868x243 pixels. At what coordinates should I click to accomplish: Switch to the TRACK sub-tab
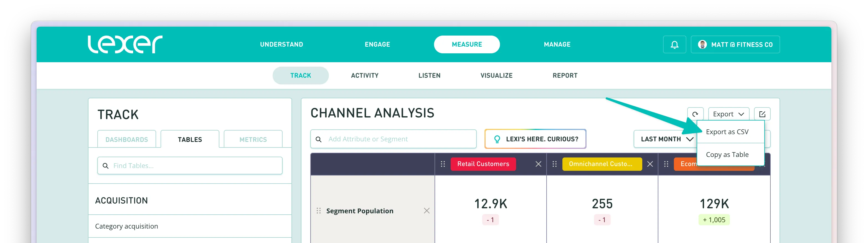(x=301, y=76)
